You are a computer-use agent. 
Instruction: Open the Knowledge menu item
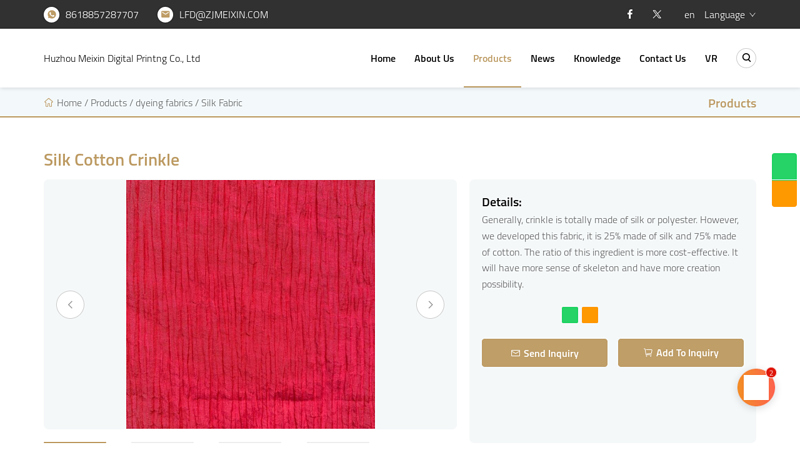tap(597, 59)
